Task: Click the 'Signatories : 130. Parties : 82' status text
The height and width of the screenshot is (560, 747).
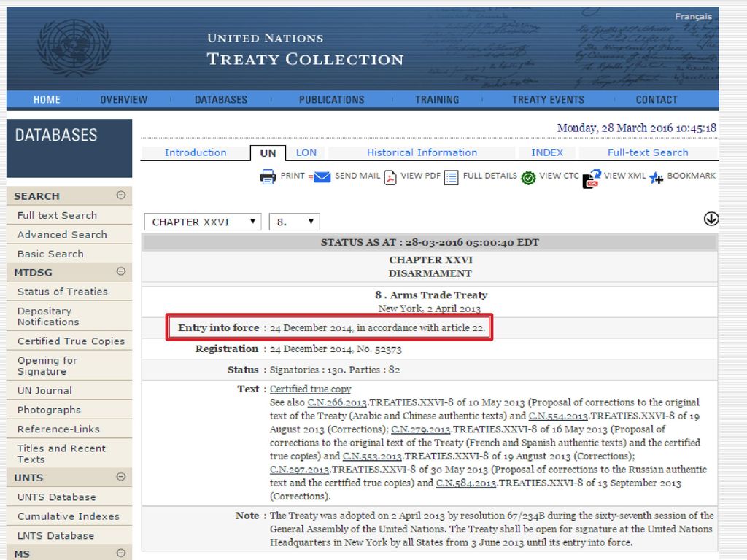Action: [x=335, y=370]
